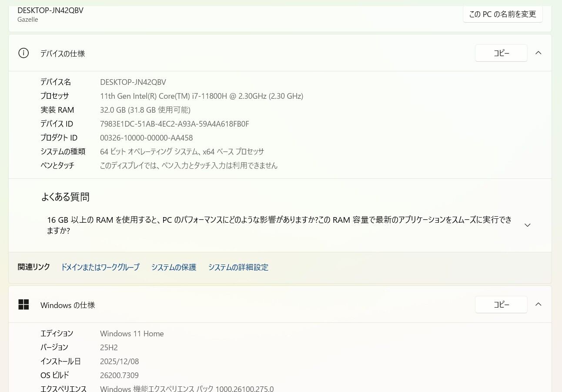Screen dimensions: 562x392
Task: Open the システムの詳細設定 link
Action: (x=238, y=267)
